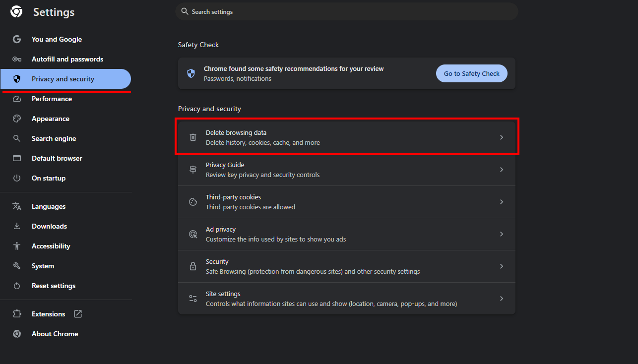
Task: Expand Site settings with its chevron arrow
Action: coord(502,299)
